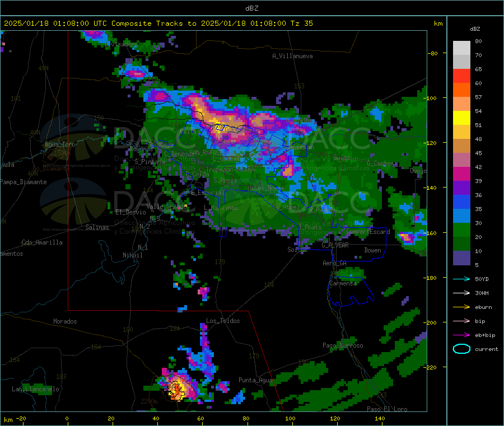The width and height of the screenshot is (504, 426).
Task: Select the light gray swatch below the 80 dBZ label
Action: [461, 48]
